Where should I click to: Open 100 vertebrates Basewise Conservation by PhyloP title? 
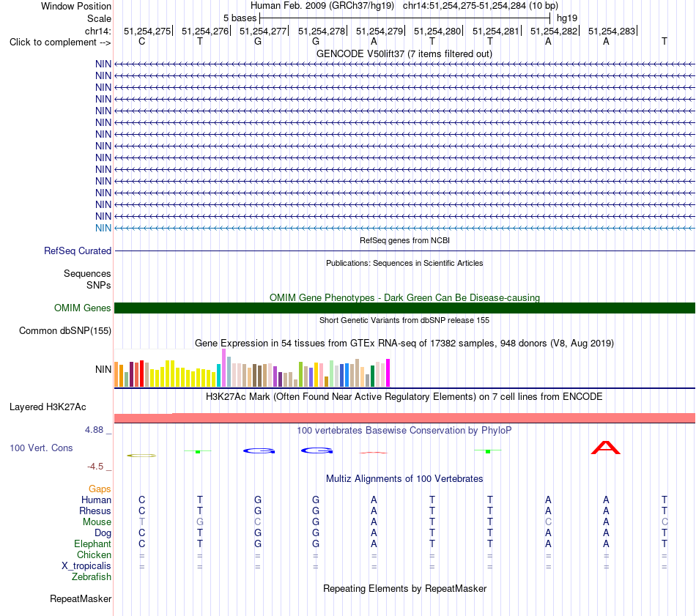tap(404, 431)
